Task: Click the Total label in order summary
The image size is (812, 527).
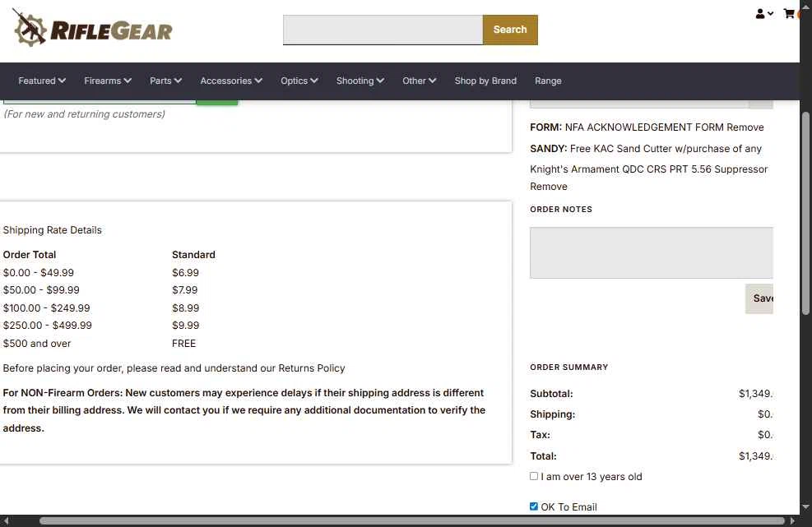Action: coord(543,456)
